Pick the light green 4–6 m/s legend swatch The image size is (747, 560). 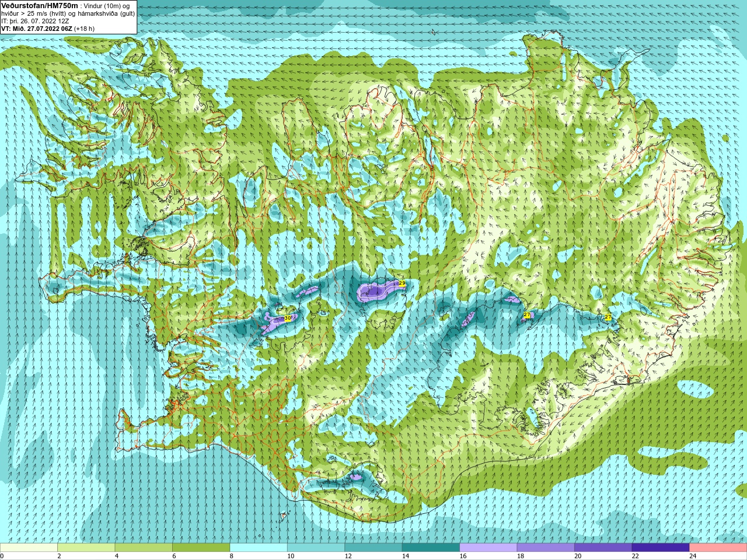pos(144,548)
